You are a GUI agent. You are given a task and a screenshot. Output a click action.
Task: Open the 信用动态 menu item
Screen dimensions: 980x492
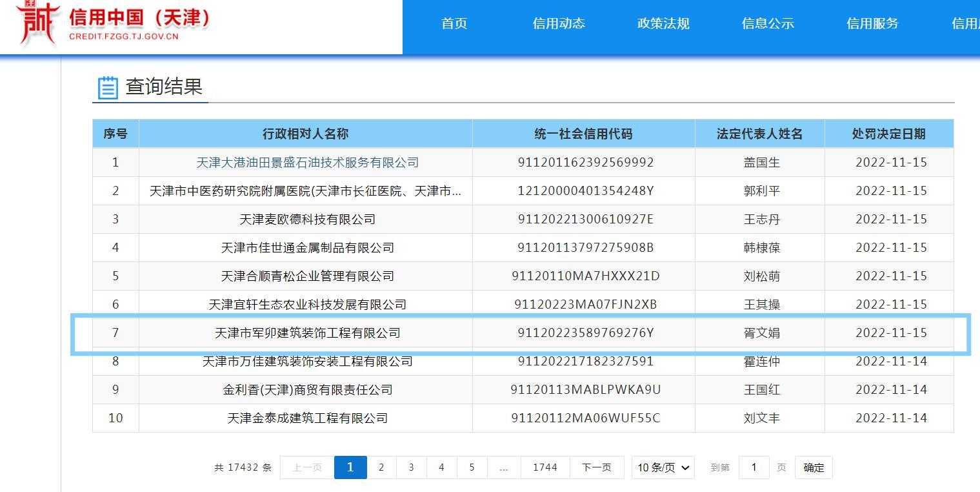tap(559, 24)
